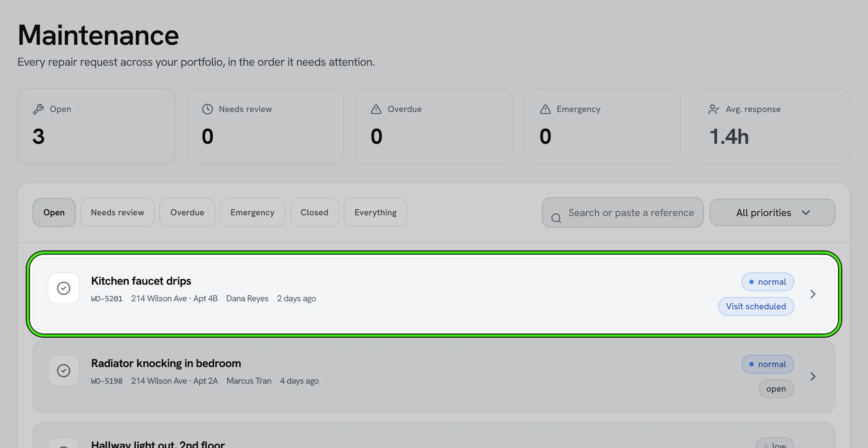
Task: Click the magnifier icon in search box
Action: click(x=556, y=218)
